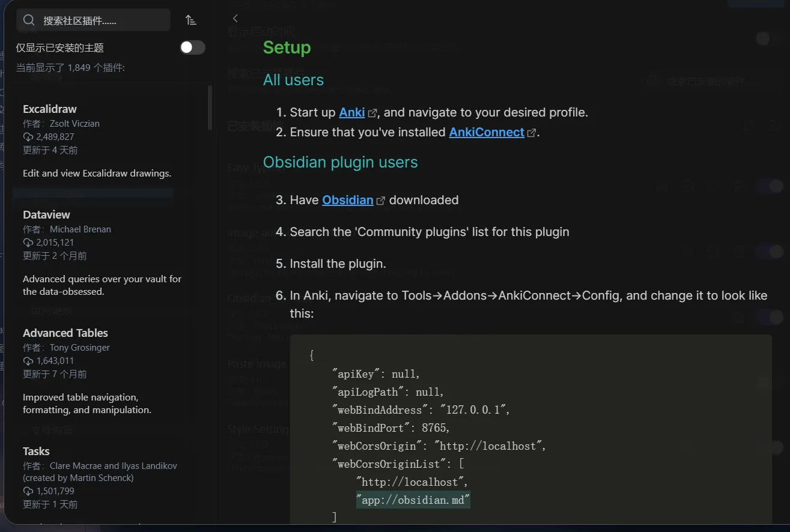Click Excalidraw's updated 4 天前 line
The image size is (790, 532).
[x=50, y=150]
